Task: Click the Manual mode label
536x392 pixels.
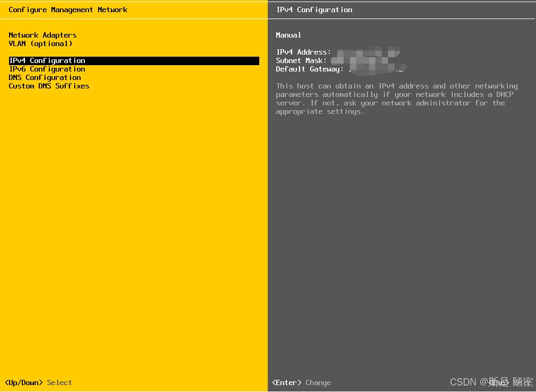Action: coord(288,35)
